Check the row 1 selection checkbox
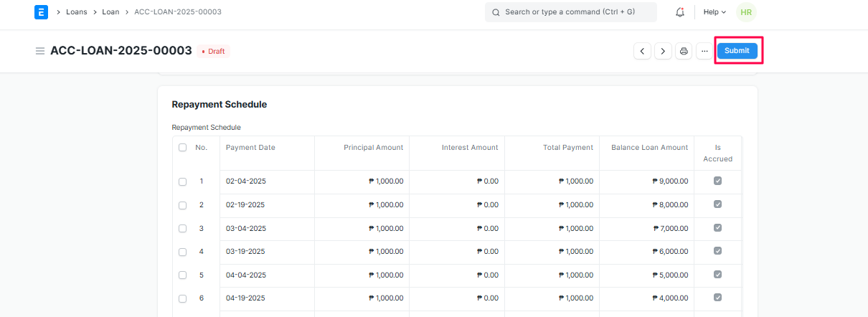The width and height of the screenshot is (868, 317). tap(182, 181)
